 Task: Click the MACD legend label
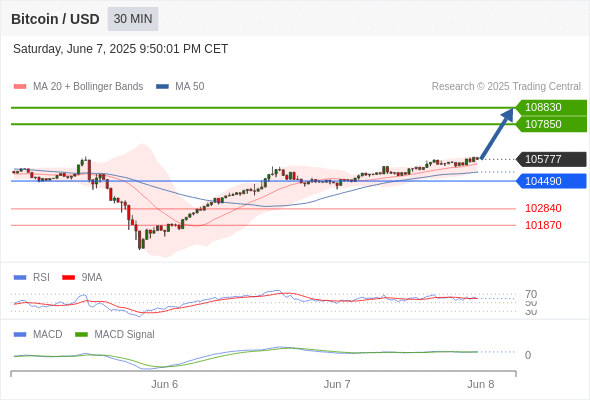[x=48, y=335]
